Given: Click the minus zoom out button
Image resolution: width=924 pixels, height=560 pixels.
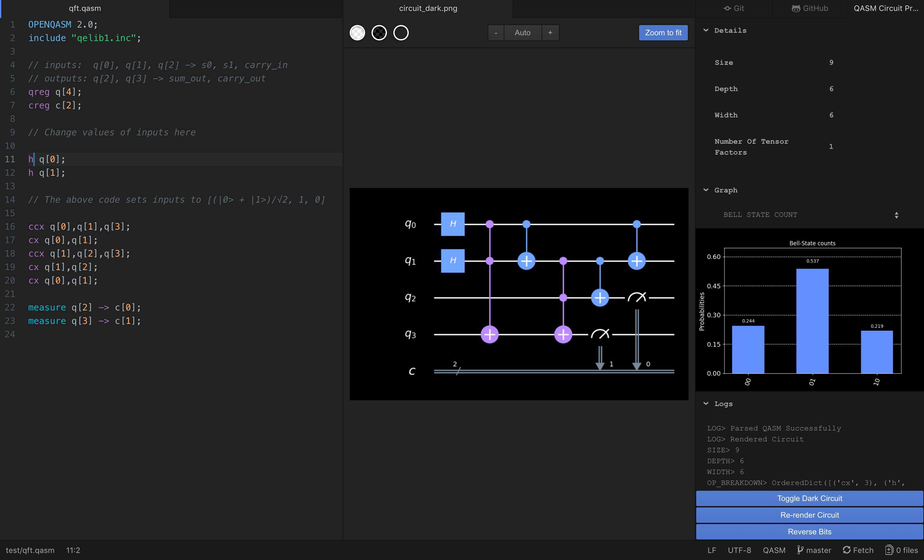Looking at the screenshot, I should point(496,33).
